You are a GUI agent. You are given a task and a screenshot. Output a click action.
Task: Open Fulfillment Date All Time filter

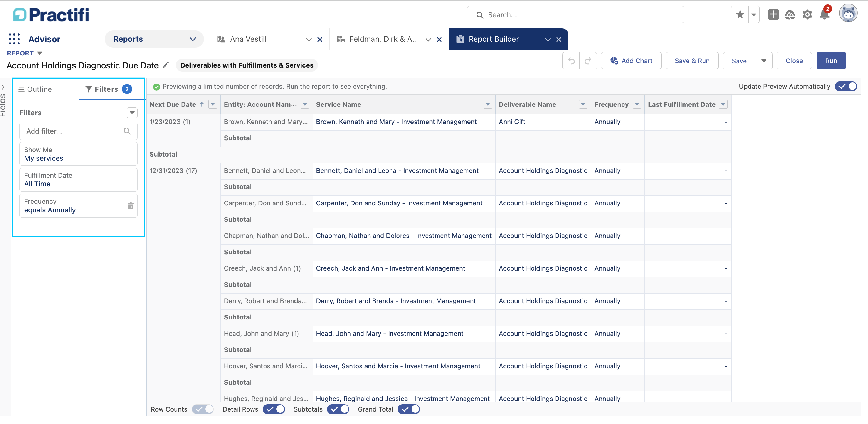pos(78,180)
